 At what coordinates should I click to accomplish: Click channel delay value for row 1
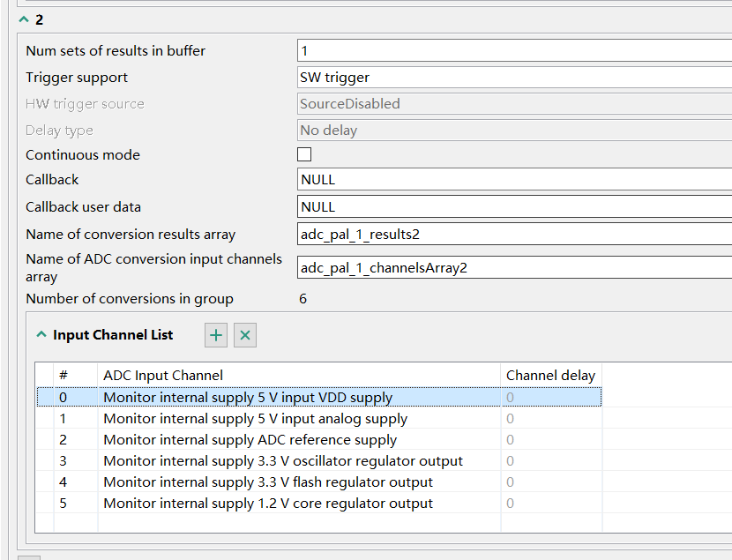click(511, 419)
